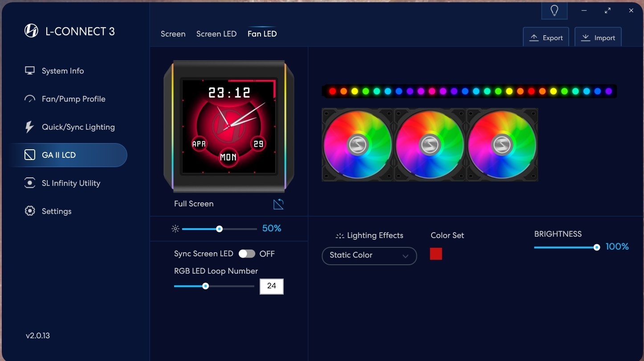Switch to the Screen LED tab
The width and height of the screenshot is (644, 361).
216,34
